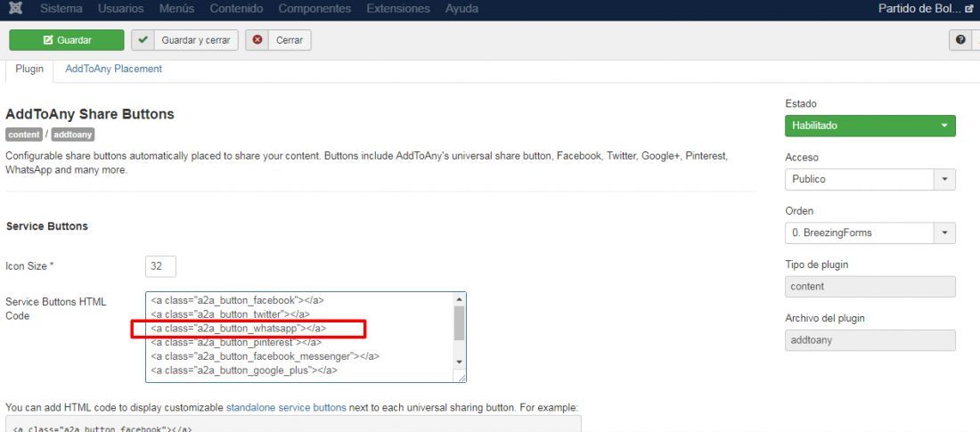Viewport: 980px width, 432px height.
Task: Click the a2a_button_google_plus code line
Action: point(244,371)
